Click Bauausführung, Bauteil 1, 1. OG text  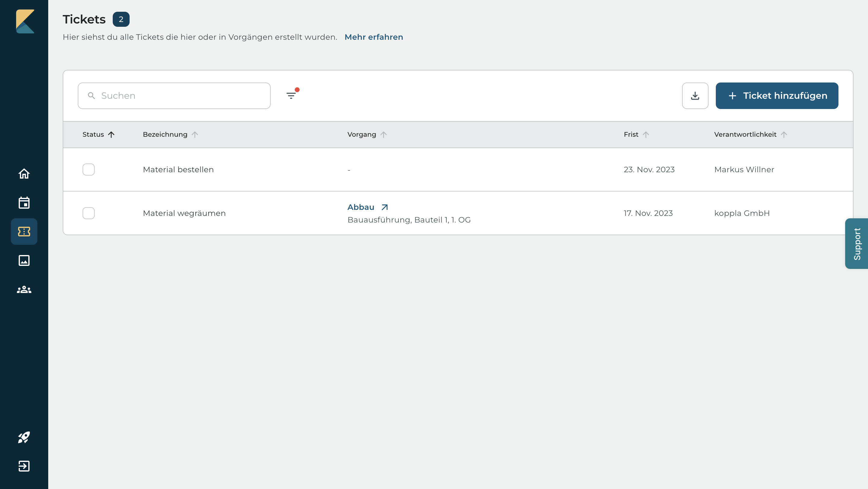(x=409, y=220)
